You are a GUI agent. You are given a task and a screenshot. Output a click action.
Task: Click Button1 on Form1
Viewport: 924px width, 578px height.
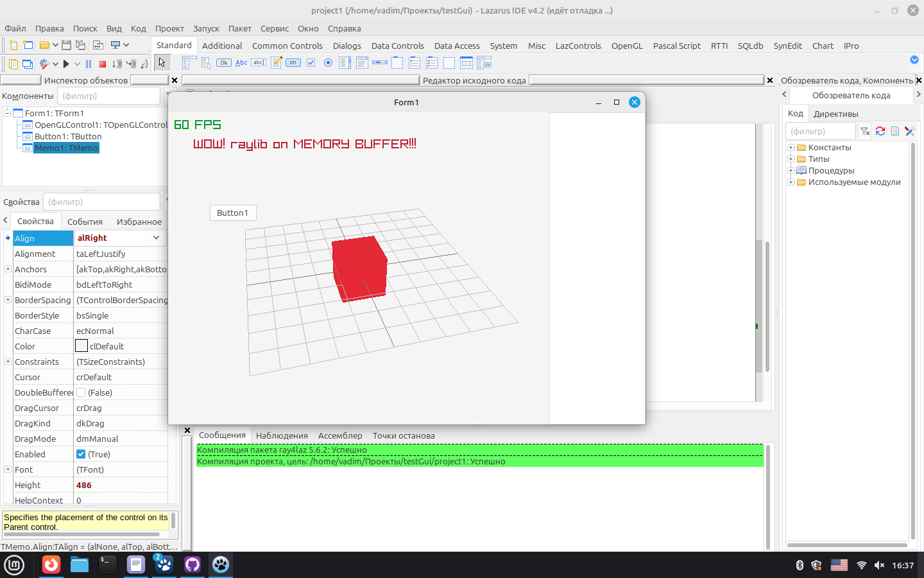tap(232, 213)
